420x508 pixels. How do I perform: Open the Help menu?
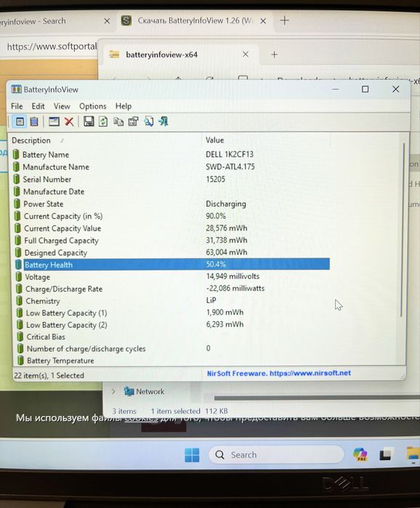coord(124,106)
